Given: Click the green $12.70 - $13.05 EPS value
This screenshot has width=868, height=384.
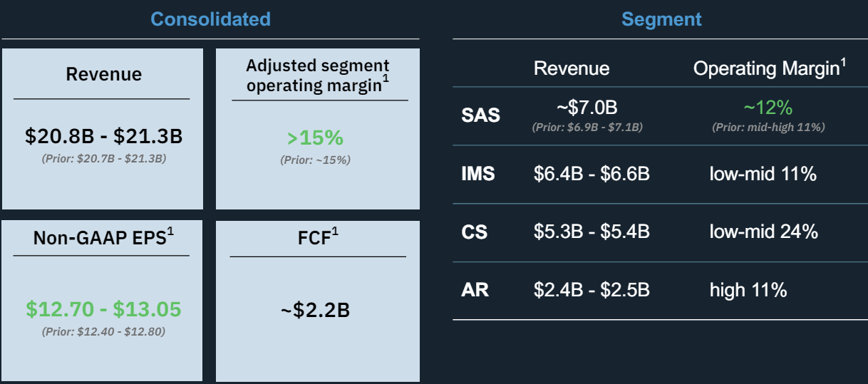Looking at the screenshot, I should pyautogui.click(x=103, y=309).
